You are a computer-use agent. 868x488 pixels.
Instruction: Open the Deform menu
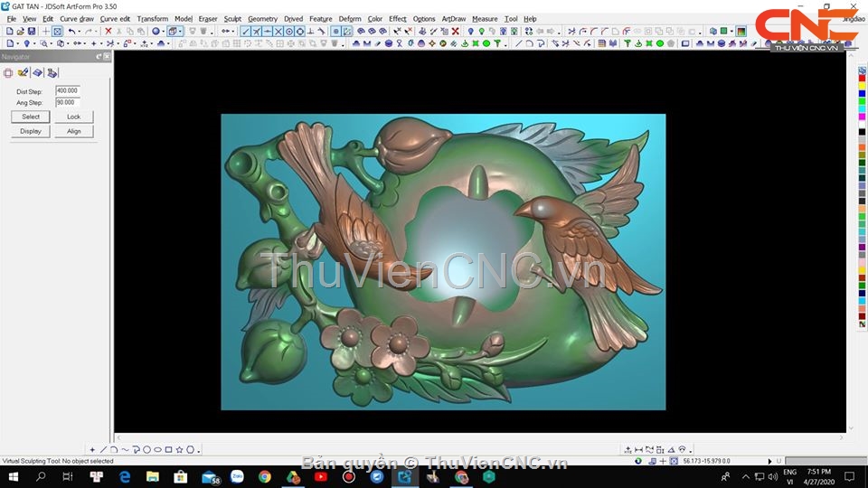(x=350, y=19)
